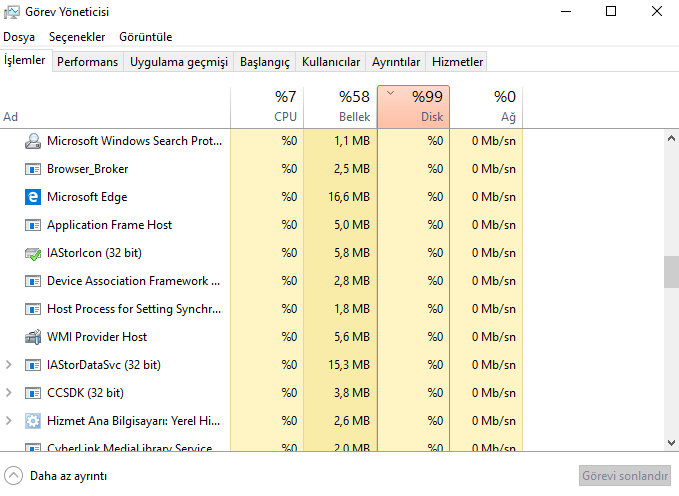This screenshot has width=679, height=496.
Task: Click the vertical scrollbar thumb
Action: [x=671, y=272]
